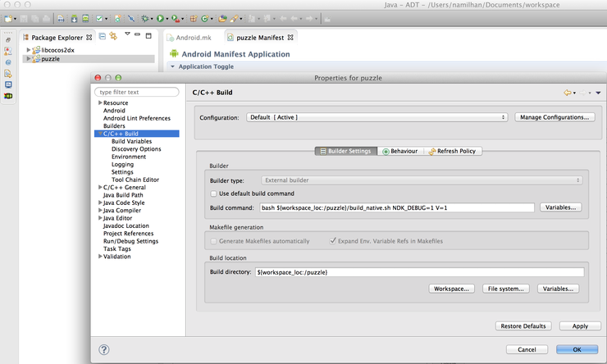Click the Apply button

[580, 326]
